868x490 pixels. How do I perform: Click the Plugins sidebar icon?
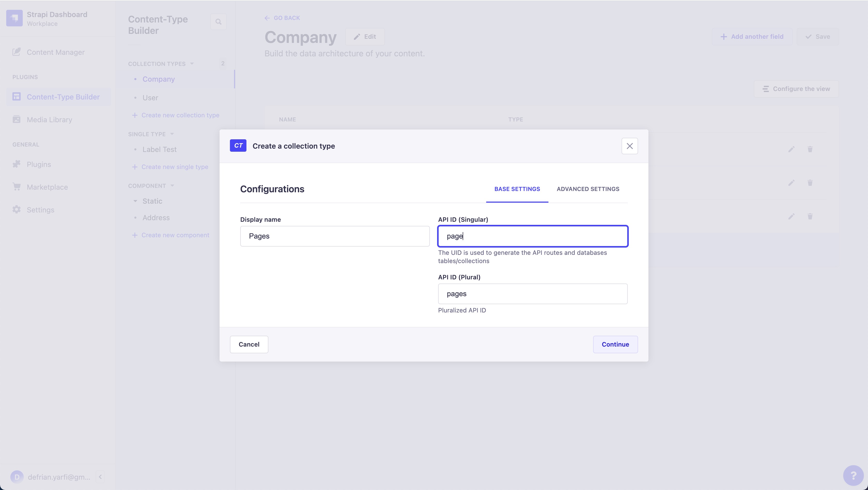(17, 164)
